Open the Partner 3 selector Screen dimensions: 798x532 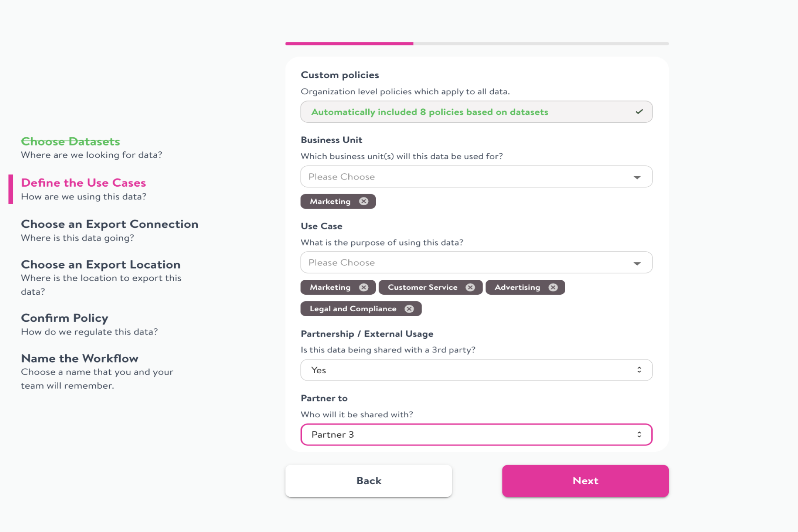(x=476, y=435)
